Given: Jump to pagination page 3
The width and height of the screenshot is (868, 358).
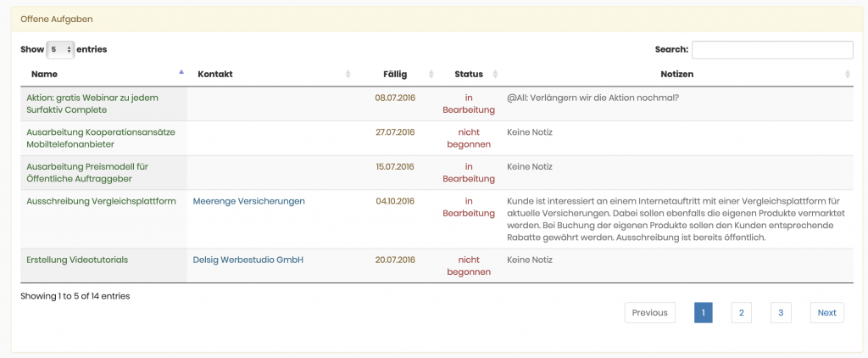Looking at the screenshot, I should click(x=780, y=313).
